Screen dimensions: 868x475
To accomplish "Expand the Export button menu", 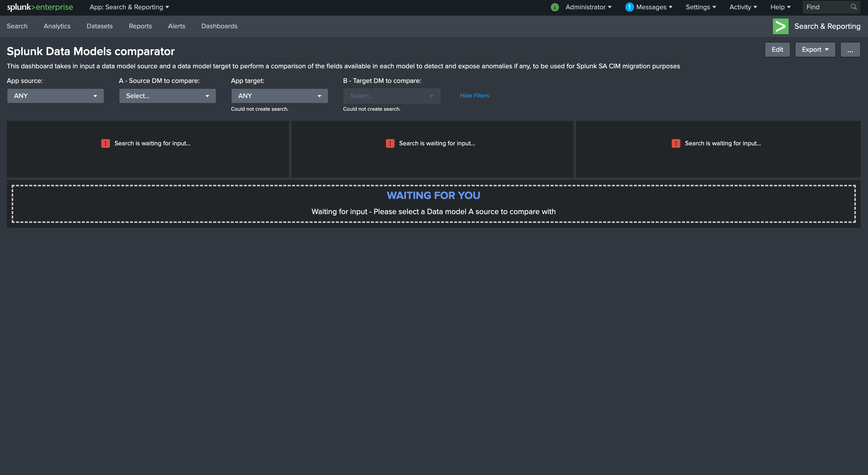I will [815, 49].
